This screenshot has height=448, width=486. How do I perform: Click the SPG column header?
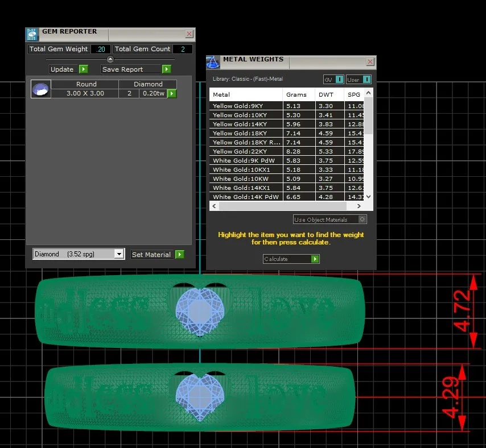pos(354,94)
